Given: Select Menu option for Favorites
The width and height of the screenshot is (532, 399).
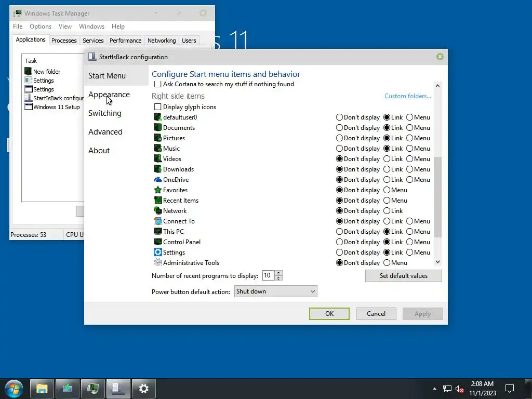Looking at the screenshot, I should 387,190.
